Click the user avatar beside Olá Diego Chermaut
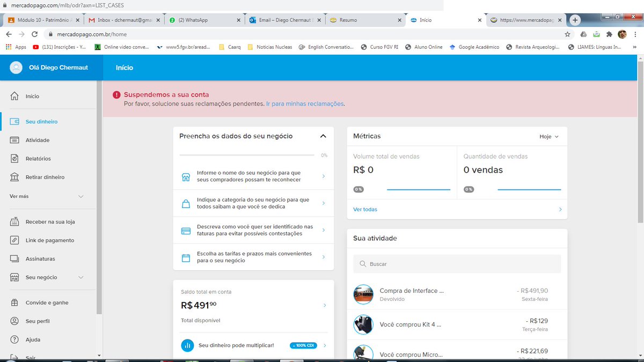644x362 pixels. point(17,68)
